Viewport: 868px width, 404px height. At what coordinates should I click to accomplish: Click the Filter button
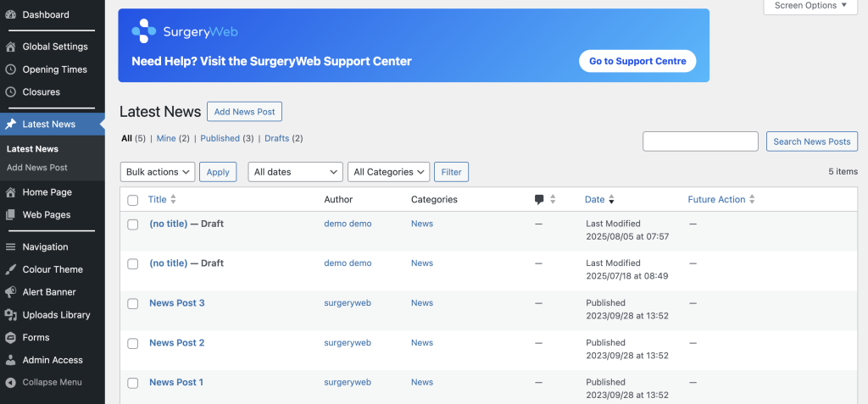coord(452,172)
